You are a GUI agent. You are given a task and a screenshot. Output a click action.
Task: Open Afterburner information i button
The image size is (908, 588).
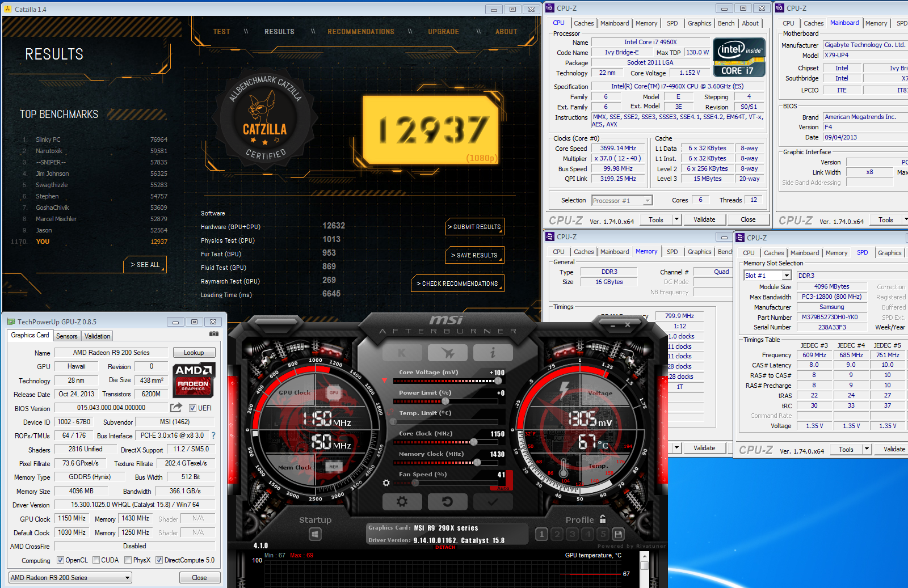pos(493,353)
